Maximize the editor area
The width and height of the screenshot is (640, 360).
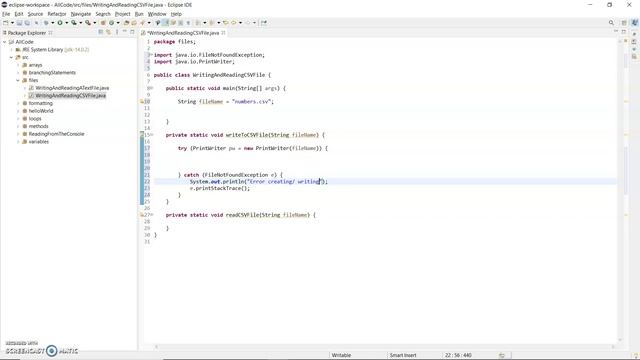click(x=624, y=32)
